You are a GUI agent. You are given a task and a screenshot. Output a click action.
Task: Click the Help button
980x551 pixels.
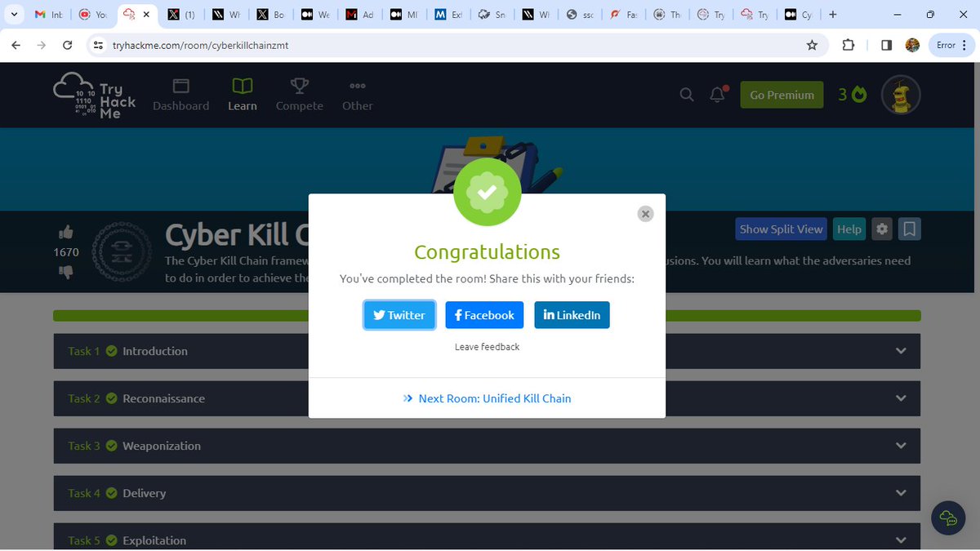(x=849, y=229)
